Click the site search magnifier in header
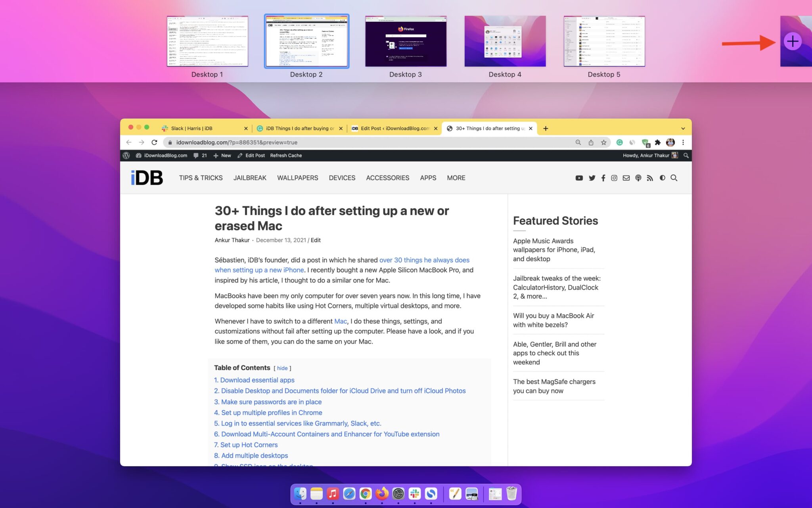812x508 pixels. pyautogui.click(x=674, y=178)
